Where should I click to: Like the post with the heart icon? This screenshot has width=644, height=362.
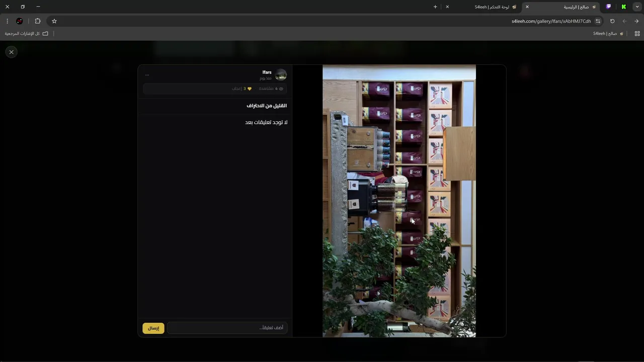(249, 88)
